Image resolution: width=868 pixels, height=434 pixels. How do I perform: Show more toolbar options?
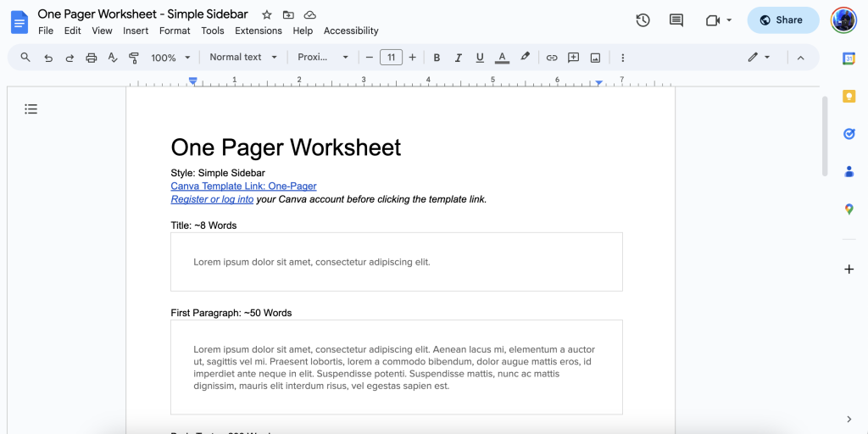click(623, 58)
